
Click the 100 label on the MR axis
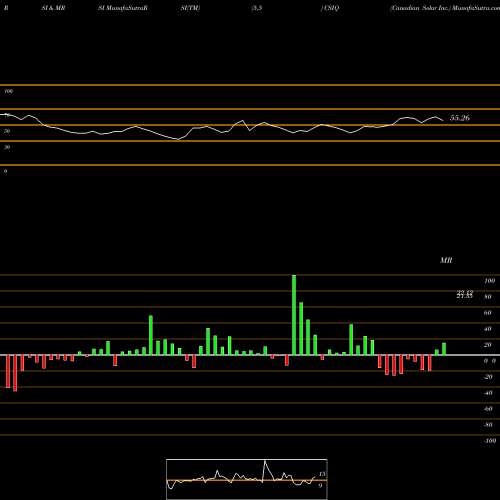click(x=490, y=281)
